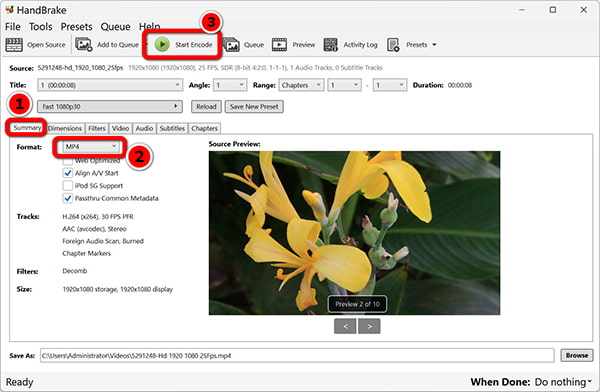The height and width of the screenshot is (392, 600).
Task: Show next preview image
Action: click(x=369, y=326)
